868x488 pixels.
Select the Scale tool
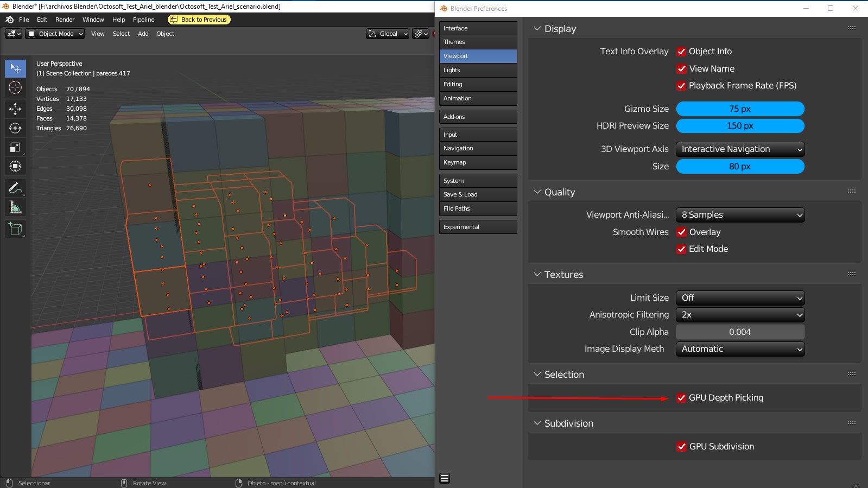click(15, 147)
